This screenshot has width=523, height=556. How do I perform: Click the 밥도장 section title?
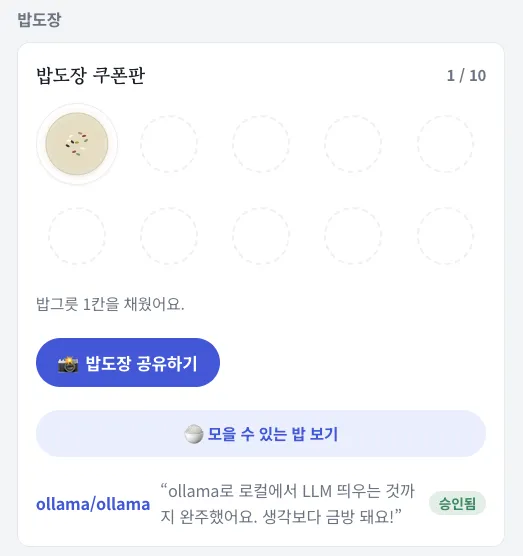point(39,20)
